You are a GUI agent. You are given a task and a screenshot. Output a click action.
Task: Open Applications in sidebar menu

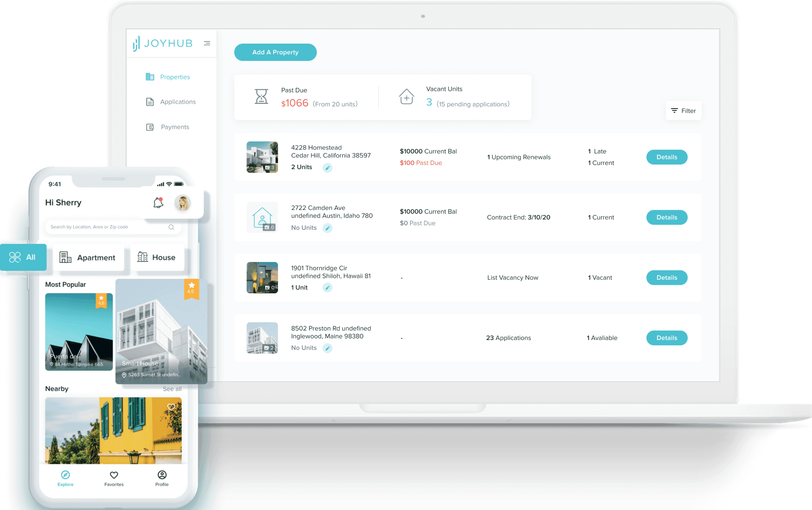click(x=177, y=102)
